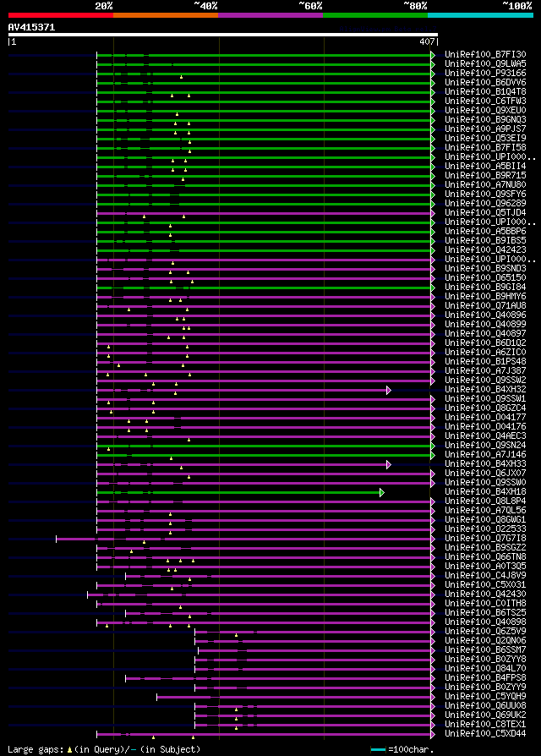Click the red 20% identity legend segment
This screenshot has width=541, height=756.
pos(61,15)
